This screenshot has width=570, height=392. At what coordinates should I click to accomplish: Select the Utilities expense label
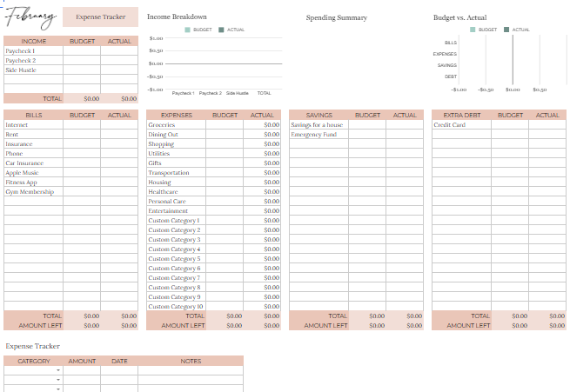click(159, 154)
